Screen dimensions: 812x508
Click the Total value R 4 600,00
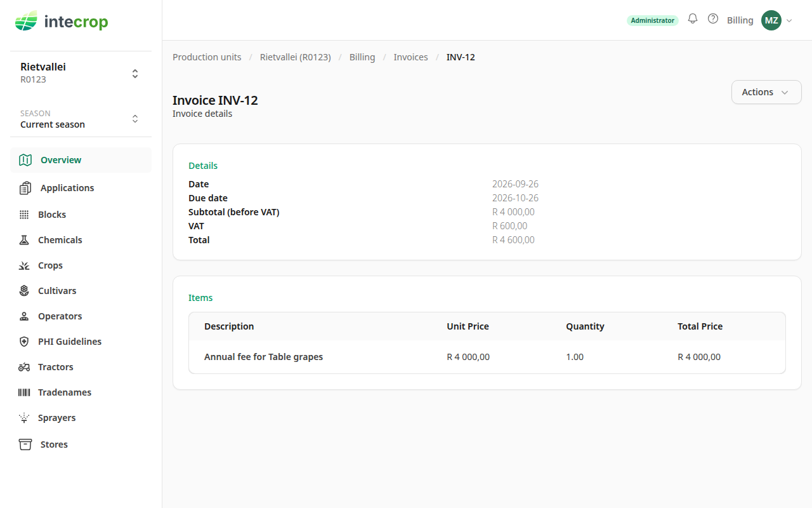(x=513, y=240)
